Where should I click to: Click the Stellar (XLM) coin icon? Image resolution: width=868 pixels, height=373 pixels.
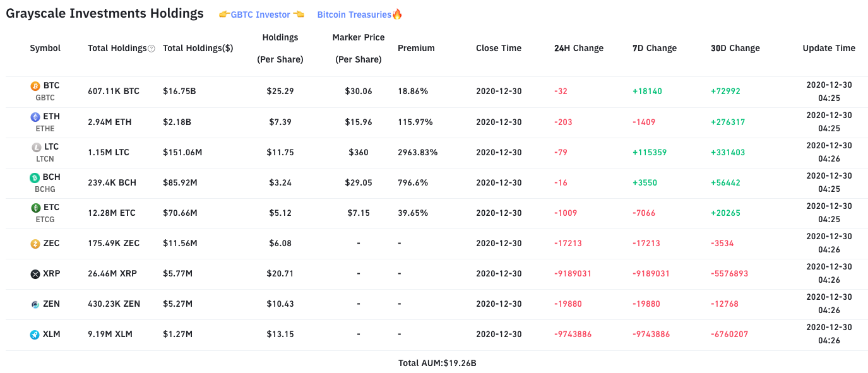(x=35, y=334)
